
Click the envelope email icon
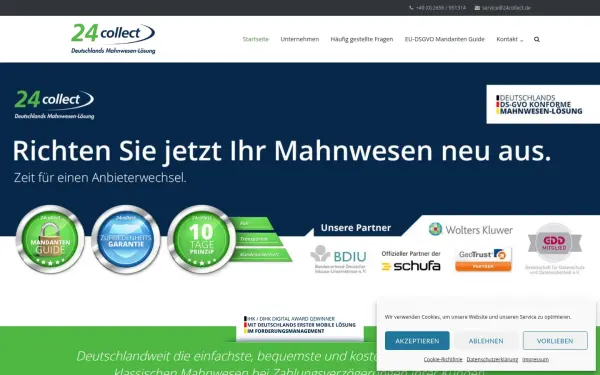477,8
